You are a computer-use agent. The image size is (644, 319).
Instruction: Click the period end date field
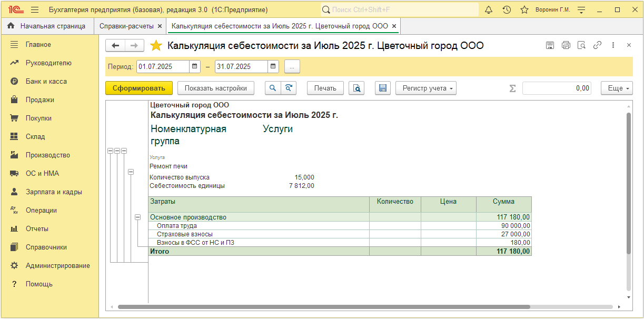(x=242, y=66)
